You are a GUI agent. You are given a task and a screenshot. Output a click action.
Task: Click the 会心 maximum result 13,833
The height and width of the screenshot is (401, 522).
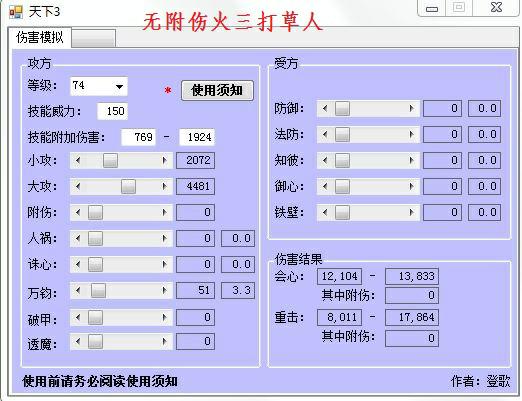412,276
